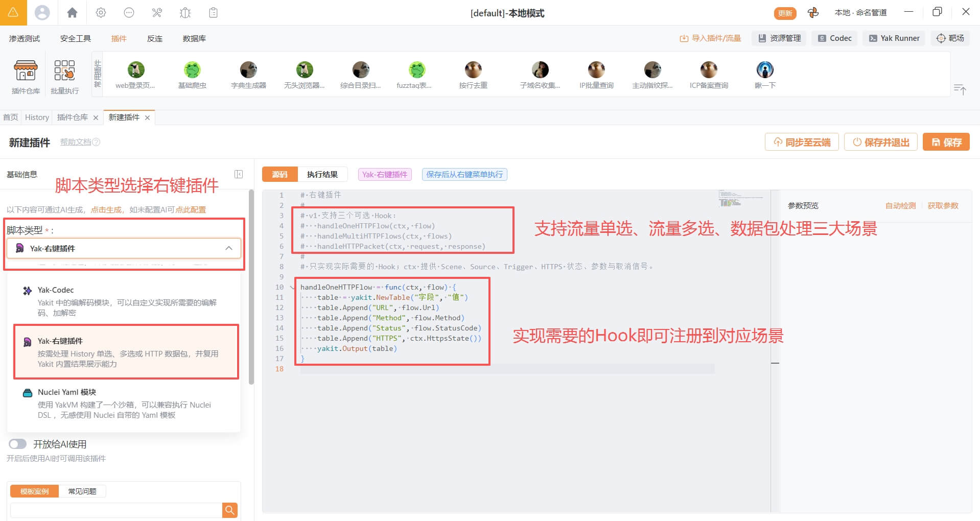
Task: Close the 新建插件 tab
Action: [x=147, y=118]
